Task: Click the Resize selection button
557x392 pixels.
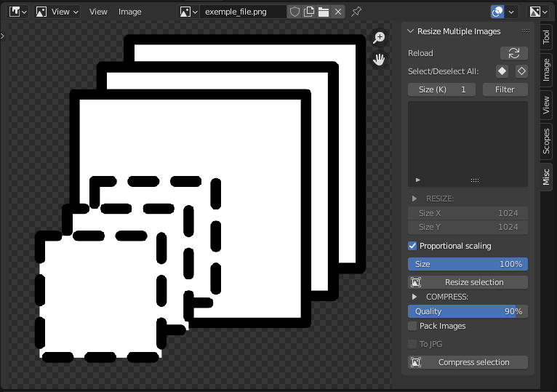Action: 468,282
